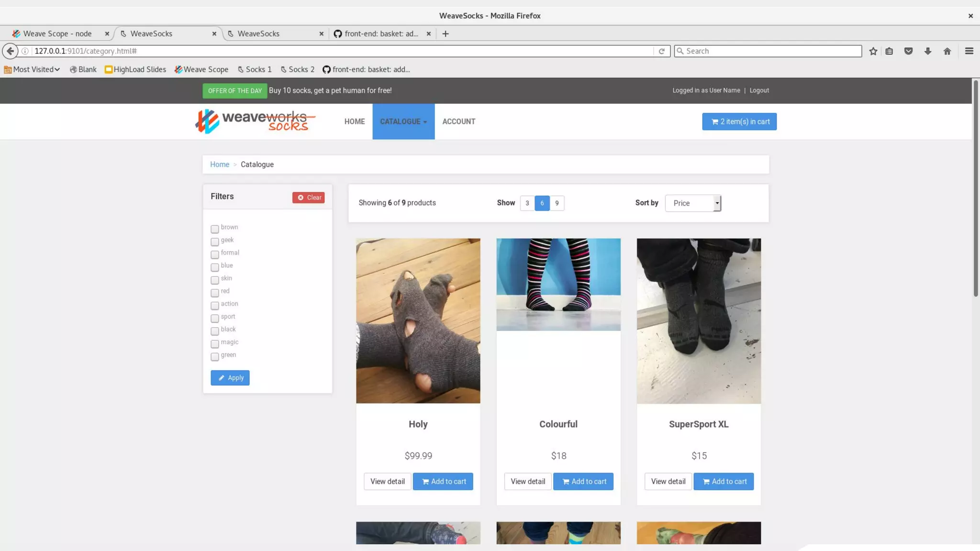Click the Colourful socks product image
Screen dimensions: 980x551
[558, 284]
